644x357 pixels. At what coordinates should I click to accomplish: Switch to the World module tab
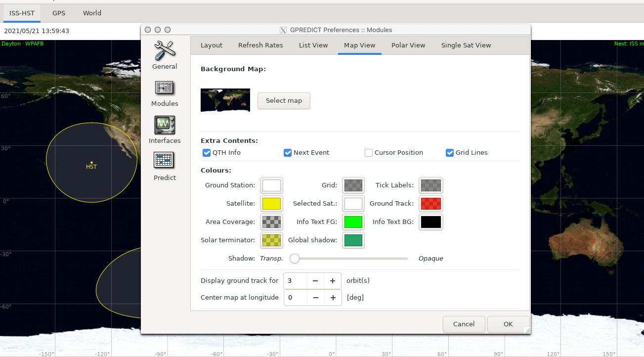tap(92, 13)
